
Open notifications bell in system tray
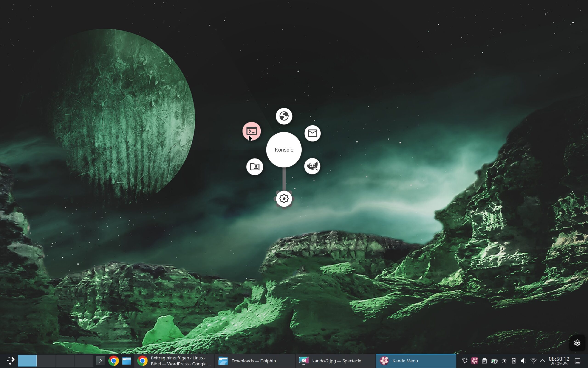[465, 361]
